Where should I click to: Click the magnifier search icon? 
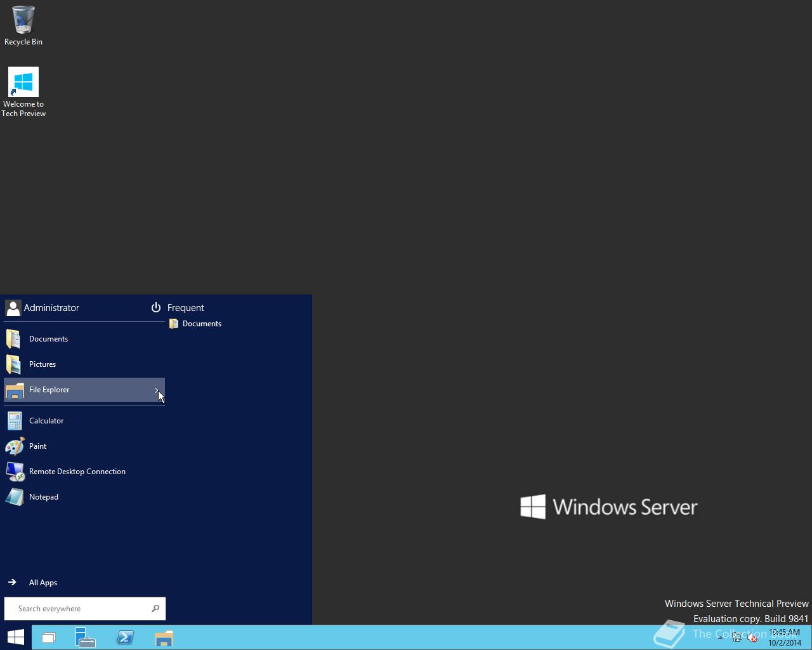(x=155, y=609)
